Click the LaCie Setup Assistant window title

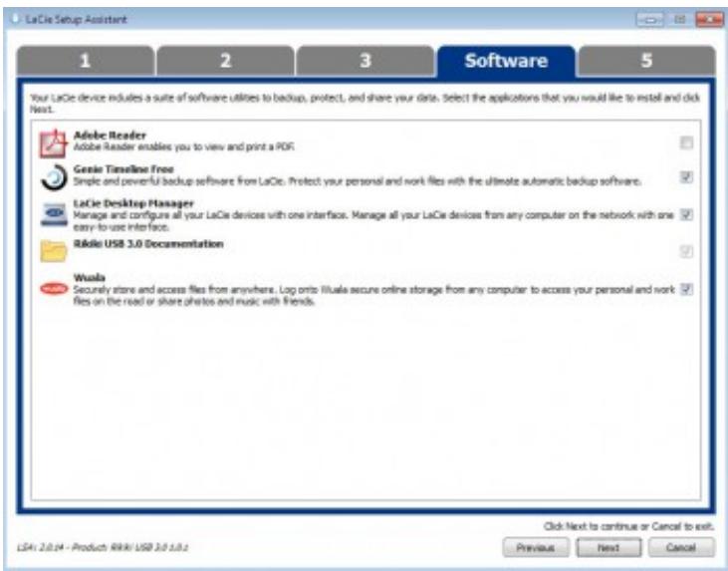coord(76,20)
